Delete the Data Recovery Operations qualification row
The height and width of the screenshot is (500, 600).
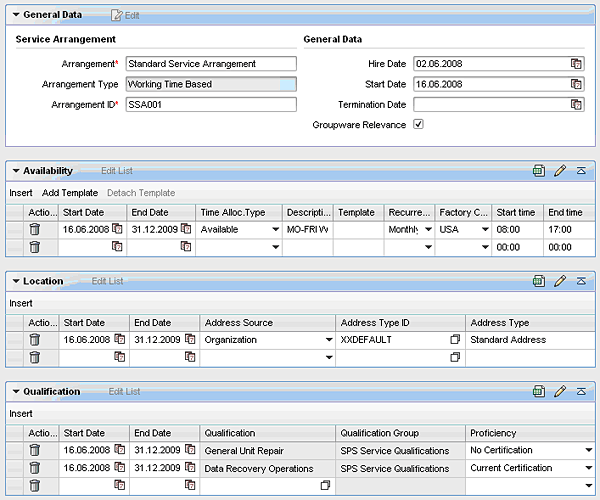coord(34,468)
